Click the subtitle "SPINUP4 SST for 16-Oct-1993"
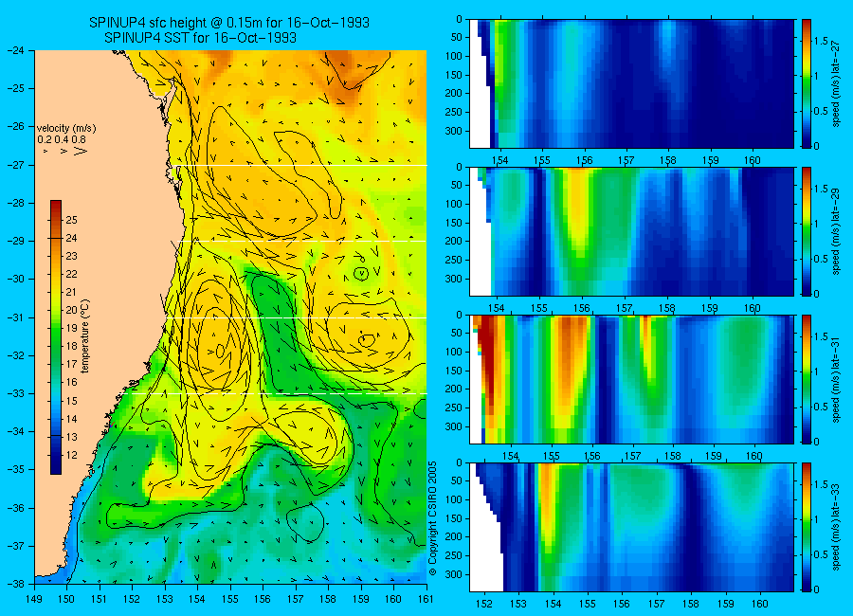This screenshot has height=616, width=853. click(200, 38)
